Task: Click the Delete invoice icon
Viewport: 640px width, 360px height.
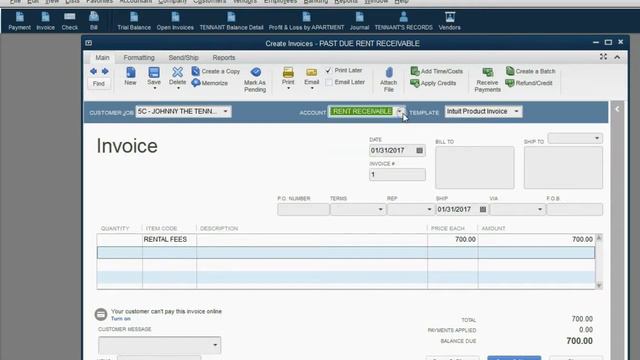Action: point(178,76)
